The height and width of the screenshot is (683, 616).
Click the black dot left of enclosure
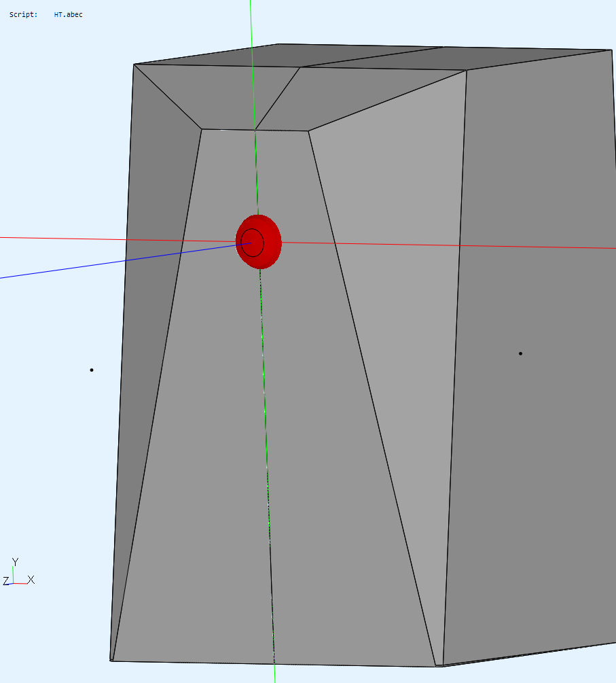pos(92,370)
